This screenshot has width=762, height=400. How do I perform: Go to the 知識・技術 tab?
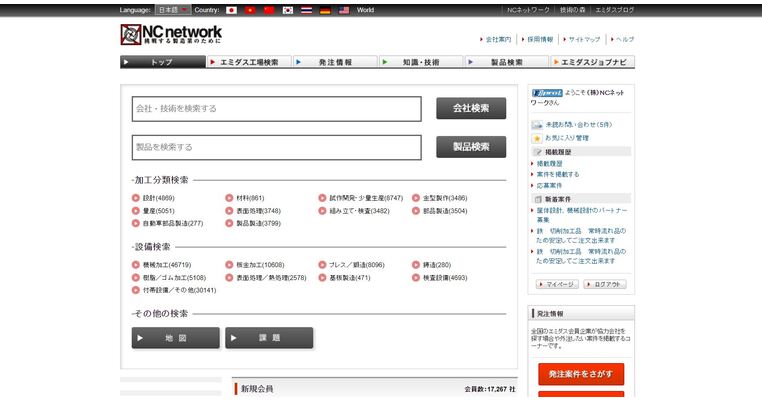coord(420,62)
